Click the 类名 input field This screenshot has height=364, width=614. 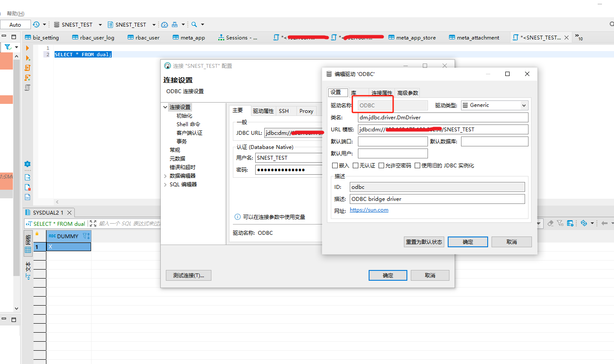(443, 118)
